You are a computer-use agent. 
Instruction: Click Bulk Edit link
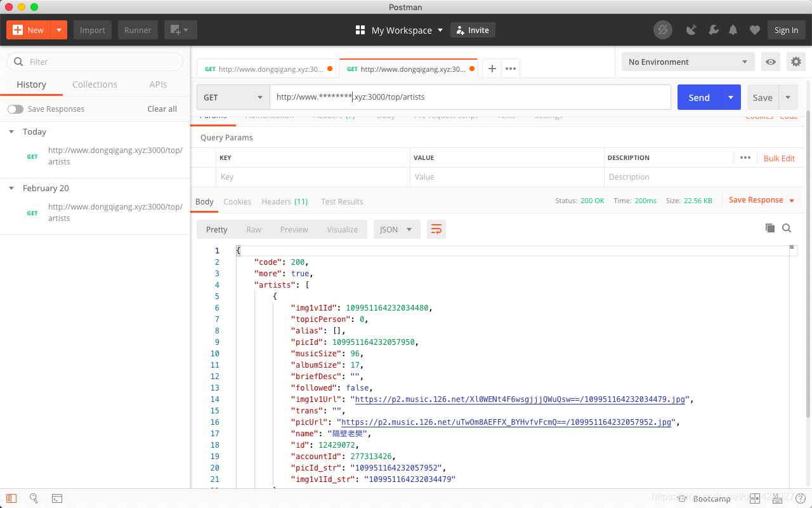[779, 158]
